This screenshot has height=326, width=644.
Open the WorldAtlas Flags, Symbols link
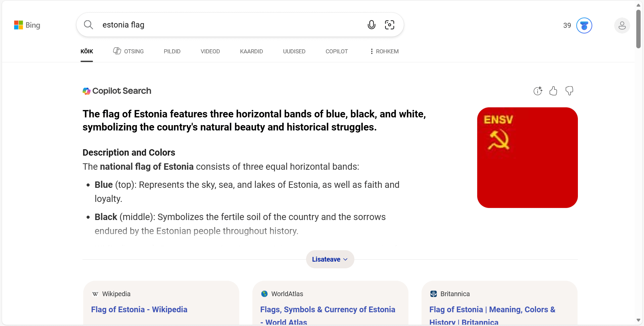point(328,310)
